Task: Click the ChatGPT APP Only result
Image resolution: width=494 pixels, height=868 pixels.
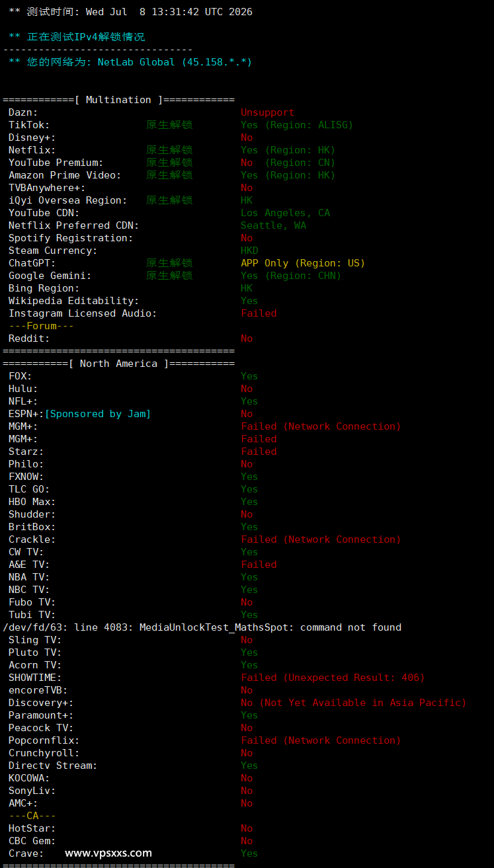Action: coord(303,263)
